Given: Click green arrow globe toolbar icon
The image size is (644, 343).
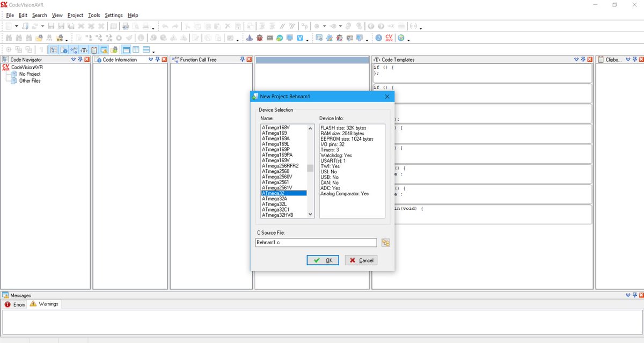Looking at the screenshot, I should click(280, 38).
